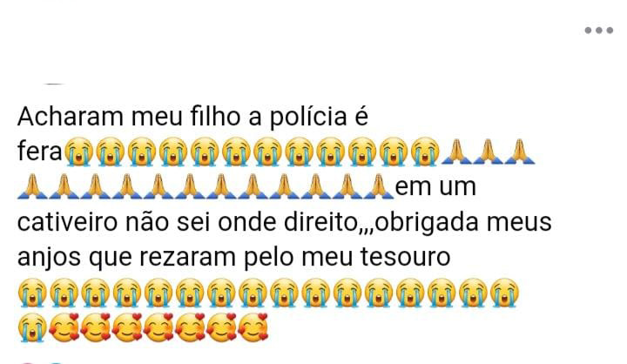
Task: Click the first crying emoji after "fera"
Action: coord(78,152)
